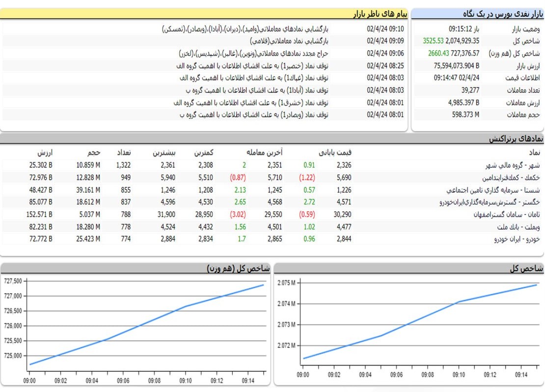545x392 pixels.
Task: Select the خگستر - گسترش‌سرمايه‌گذاري‌ايران‌خودرو row
Action: coord(272,202)
